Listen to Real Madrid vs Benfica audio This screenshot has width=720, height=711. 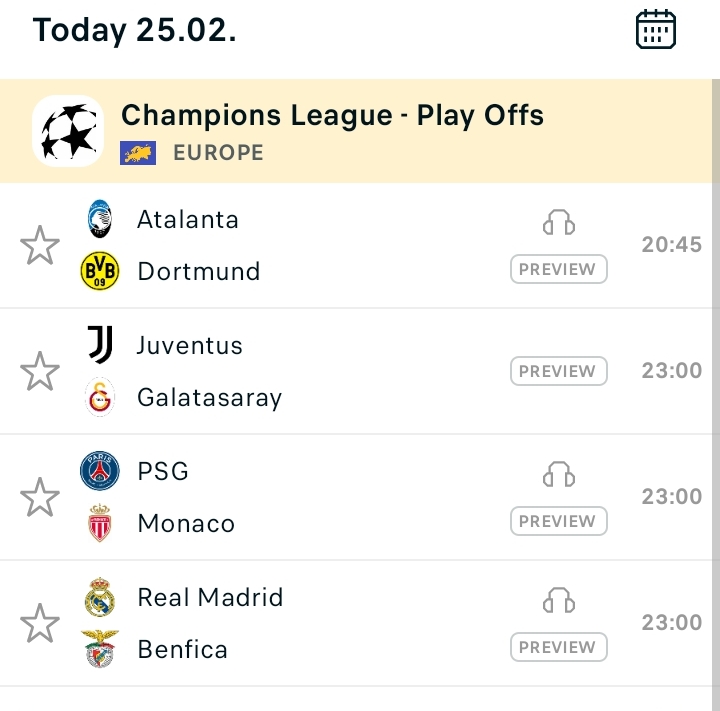[559, 601]
